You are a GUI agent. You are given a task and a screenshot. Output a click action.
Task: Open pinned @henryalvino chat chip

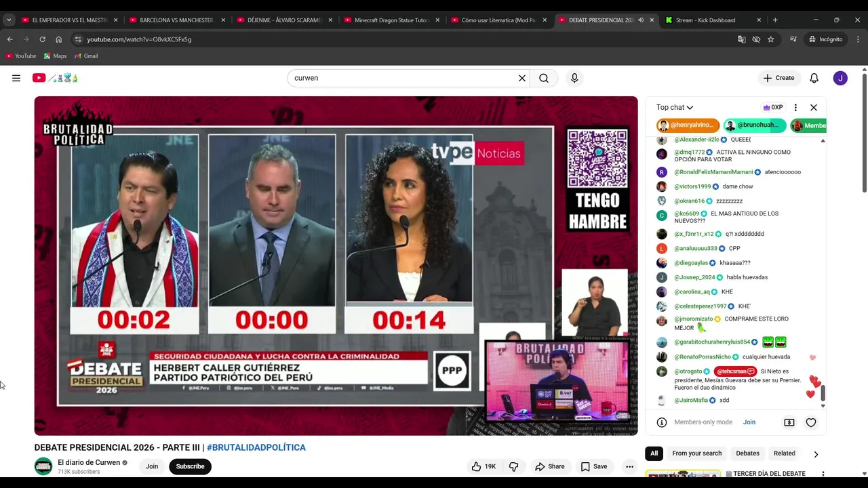pos(688,125)
